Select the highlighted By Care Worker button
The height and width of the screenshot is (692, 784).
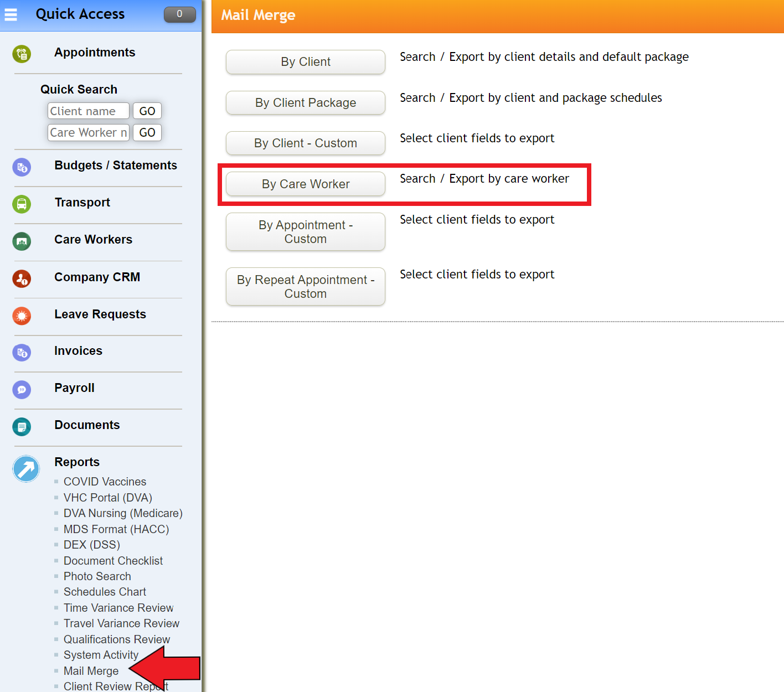[x=305, y=184]
